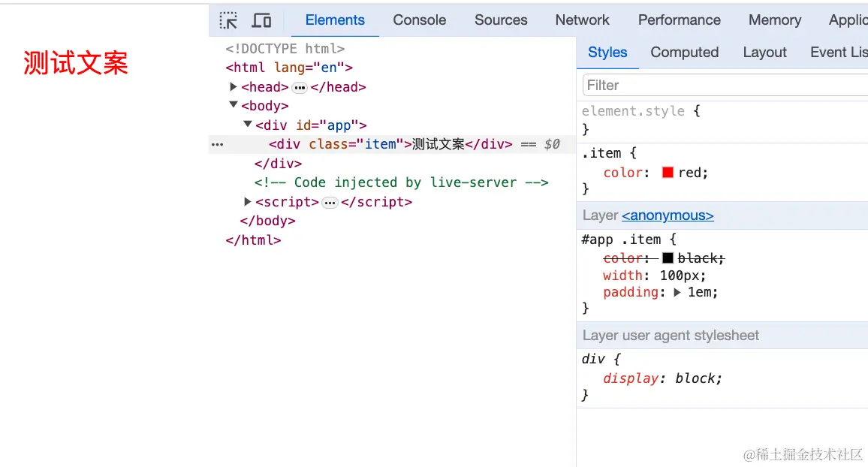Click the struck-through color black declaration
868x467 pixels.
pyautogui.click(x=664, y=258)
